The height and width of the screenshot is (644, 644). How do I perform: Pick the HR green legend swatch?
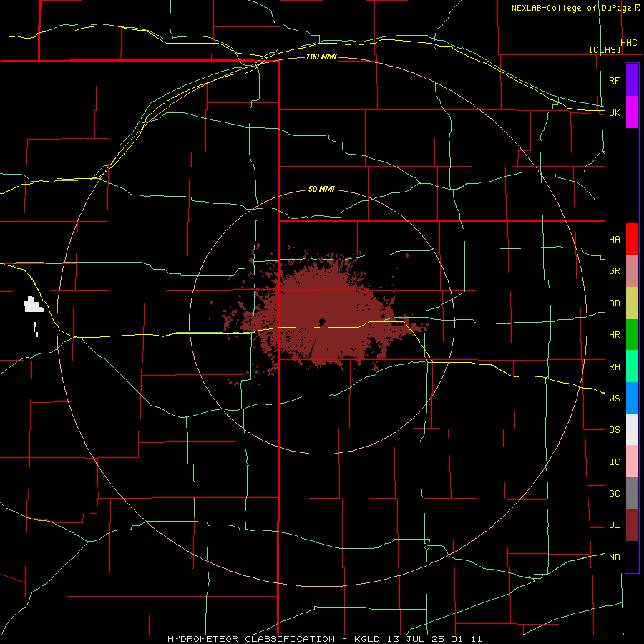tap(632, 335)
